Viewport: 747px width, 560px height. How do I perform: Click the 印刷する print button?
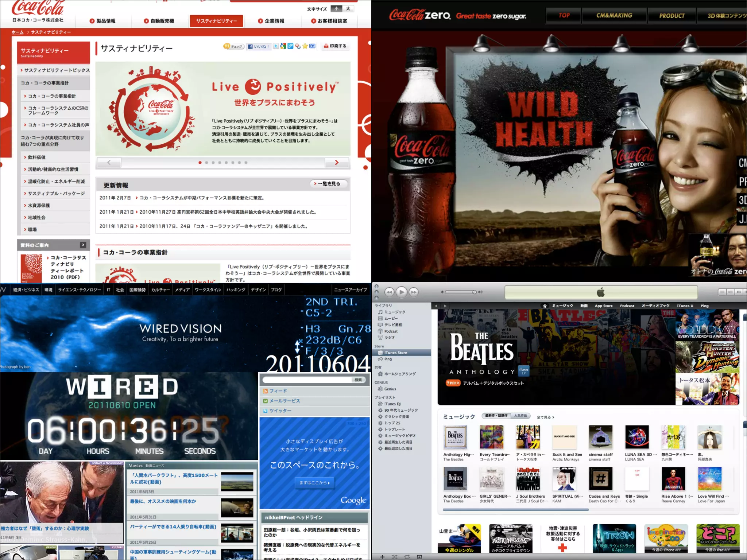pos(335,46)
